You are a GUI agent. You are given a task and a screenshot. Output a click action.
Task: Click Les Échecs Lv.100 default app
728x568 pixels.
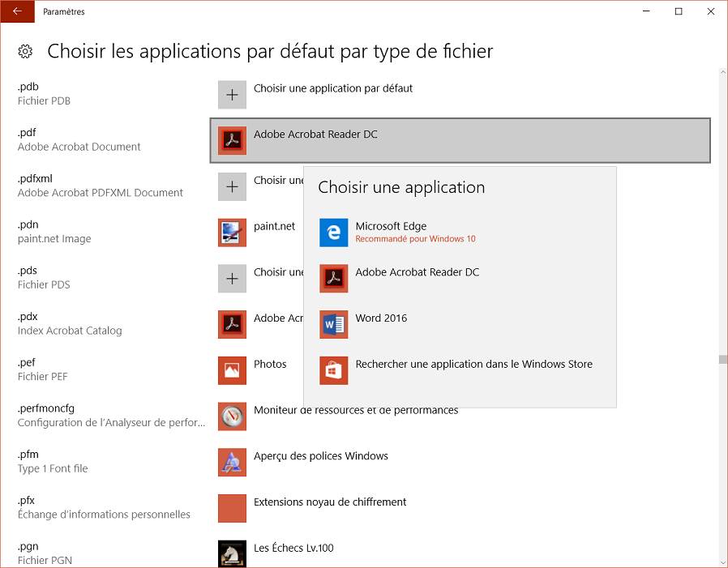point(293,548)
